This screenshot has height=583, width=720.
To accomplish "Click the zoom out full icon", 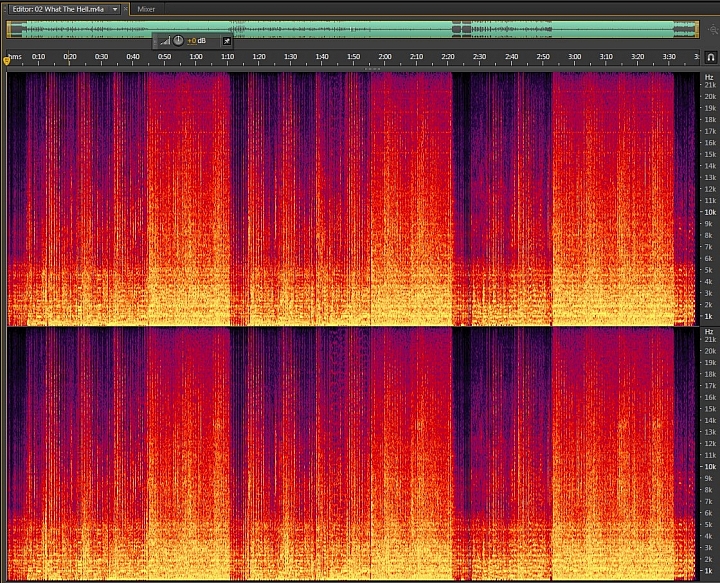I will [713, 30].
